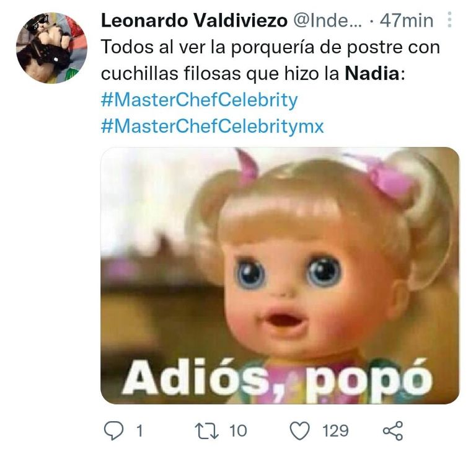The height and width of the screenshot is (454, 476).
Task: Open the #MasterChefCelebrity hashtag
Action: 200,100
